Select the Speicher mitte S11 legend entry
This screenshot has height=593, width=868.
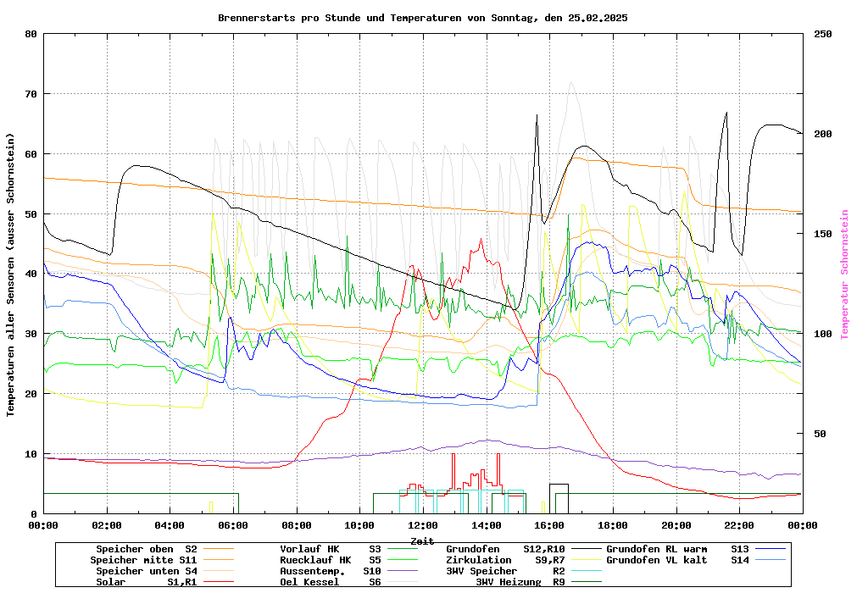144,560
